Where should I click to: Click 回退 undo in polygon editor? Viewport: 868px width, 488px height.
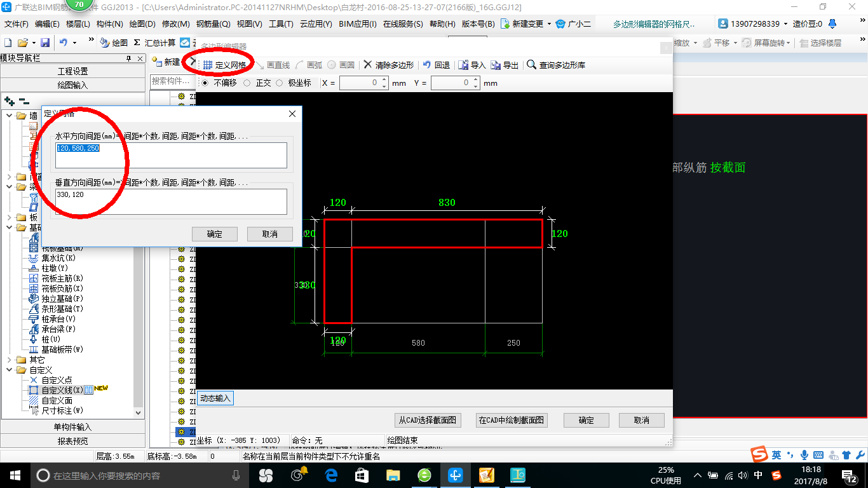click(x=437, y=65)
